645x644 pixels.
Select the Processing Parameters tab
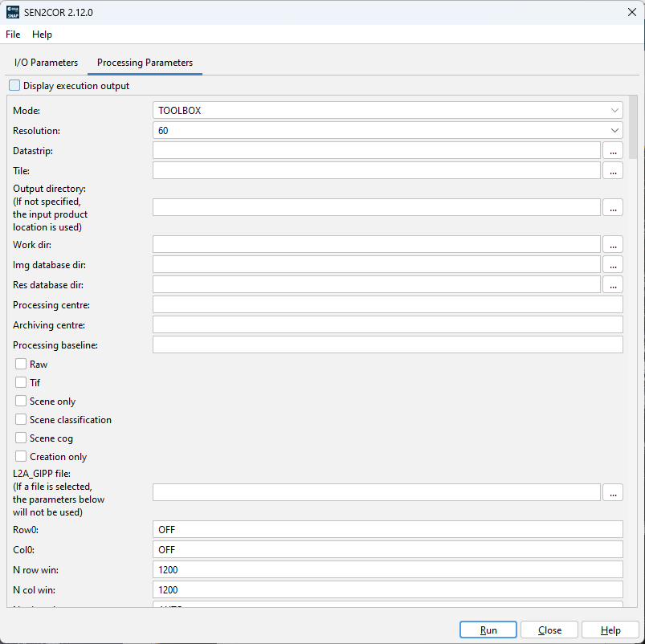click(145, 63)
